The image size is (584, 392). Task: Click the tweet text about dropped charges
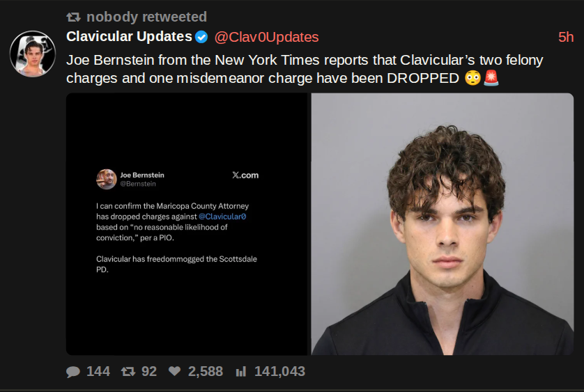tap(305, 69)
